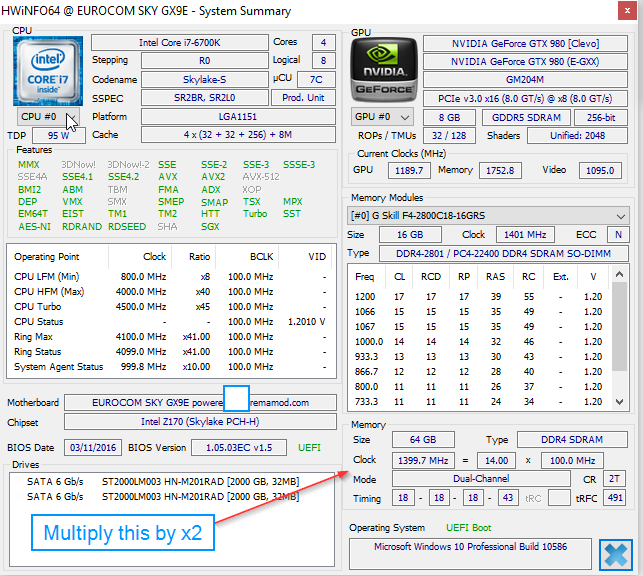This screenshot has width=643, height=576.
Task: Click the CPU cache value field
Action: (238, 135)
